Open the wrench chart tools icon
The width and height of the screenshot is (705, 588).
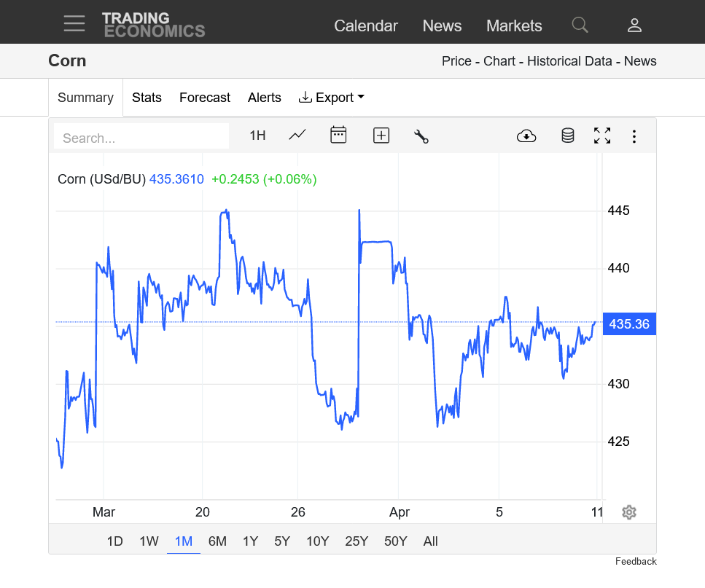point(421,136)
